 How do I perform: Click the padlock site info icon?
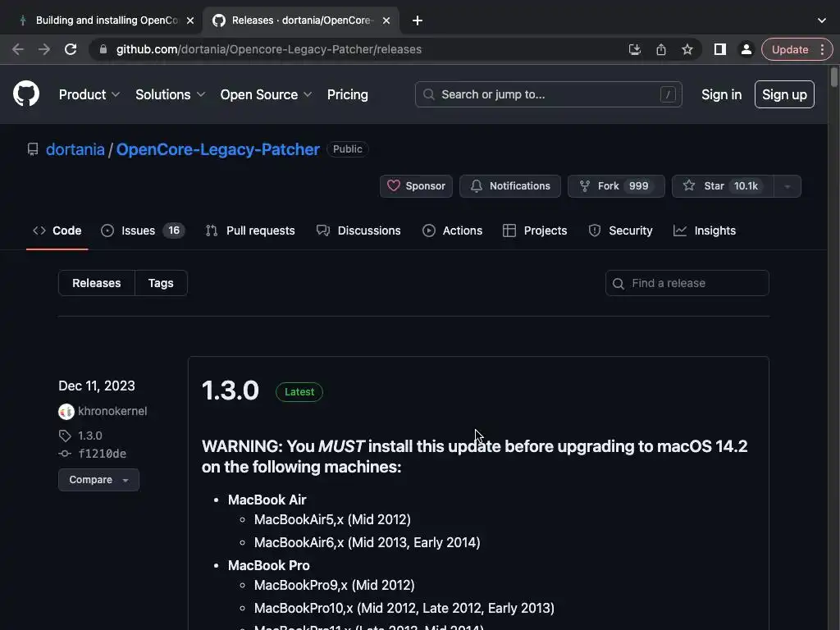pos(103,49)
